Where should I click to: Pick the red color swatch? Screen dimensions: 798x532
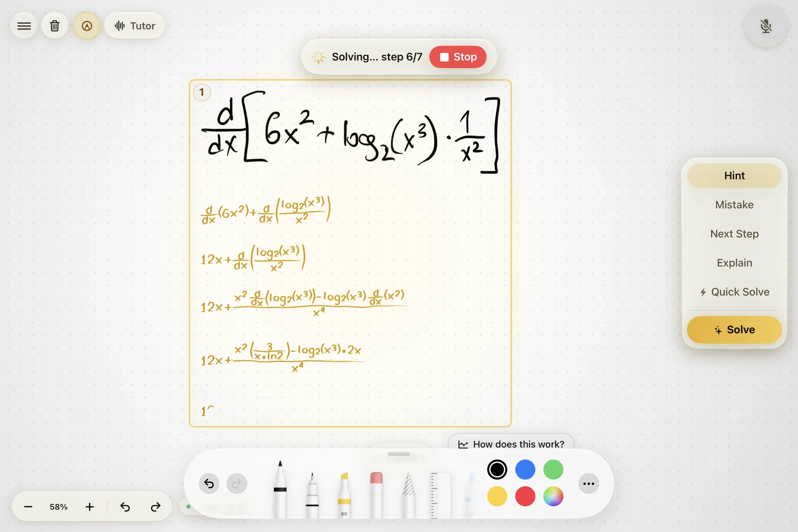pyautogui.click(x=525, y=497)
